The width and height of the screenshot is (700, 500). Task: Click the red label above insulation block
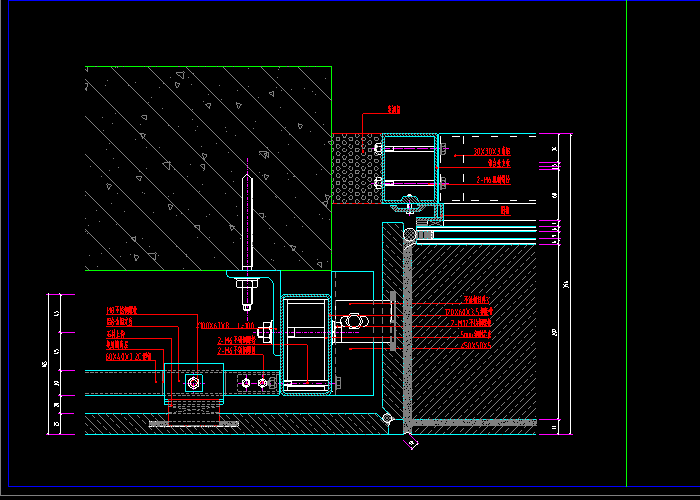(393, 110)
